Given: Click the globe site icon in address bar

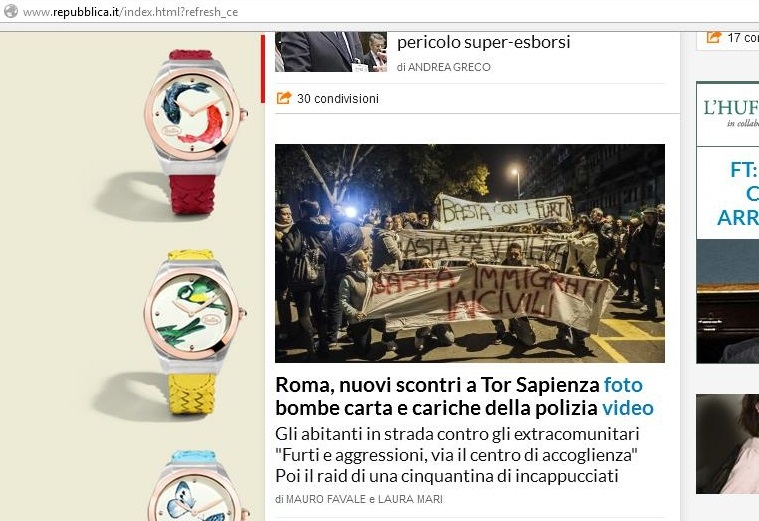Looking at the screenshot, I should click(x=11, y=11).
